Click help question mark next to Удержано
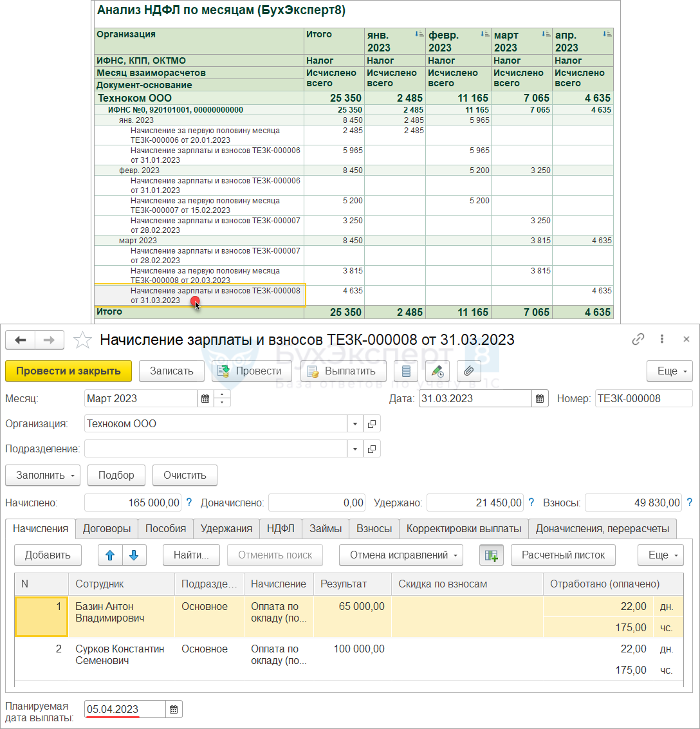This screenshot has width=700, height=729. coord(531,503)
